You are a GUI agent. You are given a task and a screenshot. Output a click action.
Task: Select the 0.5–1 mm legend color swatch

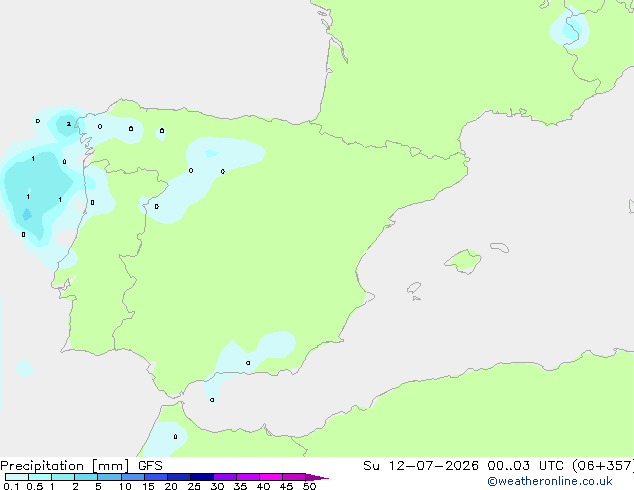click(x=40, y=477)
